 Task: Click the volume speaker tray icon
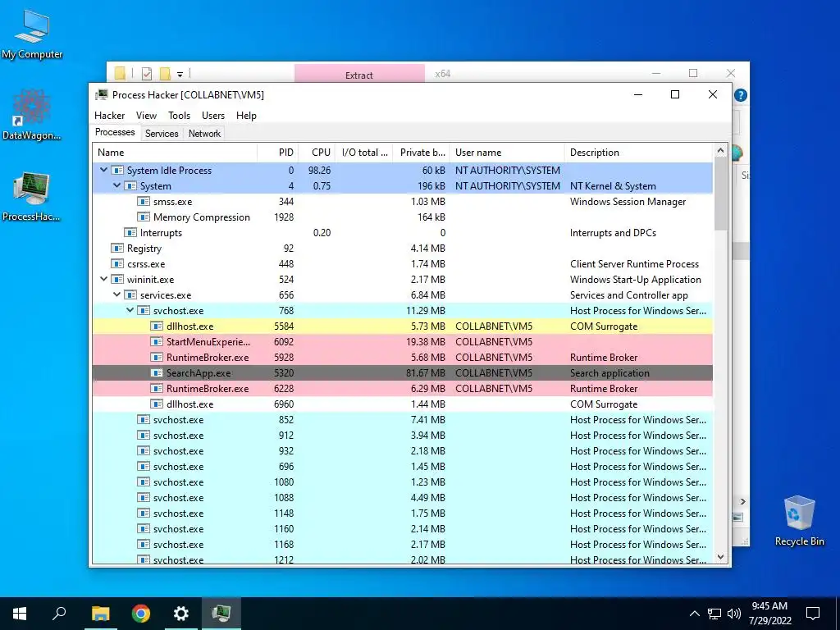(734, 614)
